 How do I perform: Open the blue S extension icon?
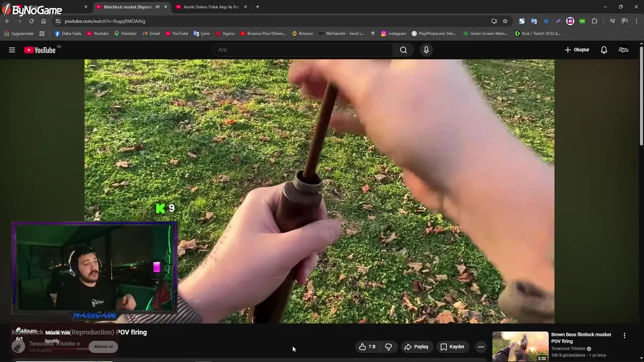pos(522,21)
